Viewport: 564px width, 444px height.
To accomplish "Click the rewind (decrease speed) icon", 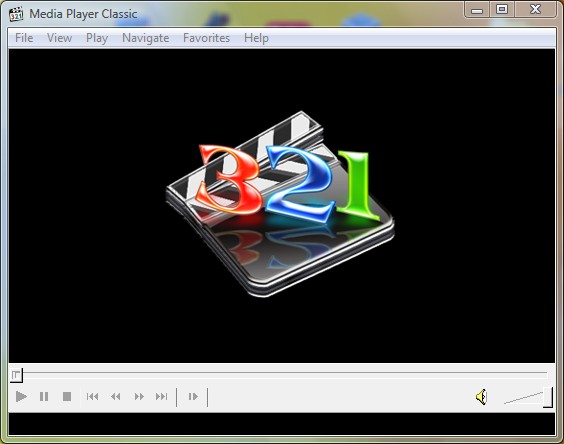I will (x=115, y=397).
